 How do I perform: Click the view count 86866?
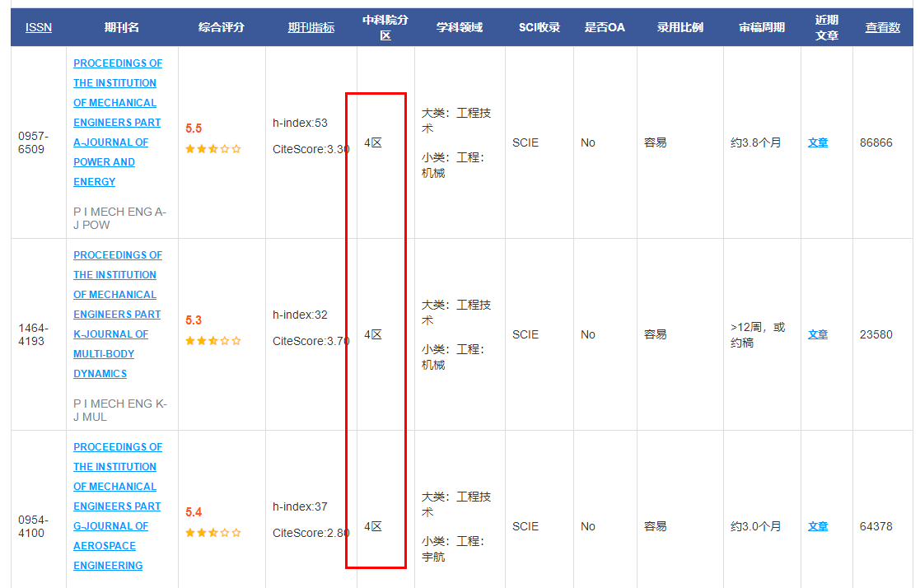tap(876, 142)
